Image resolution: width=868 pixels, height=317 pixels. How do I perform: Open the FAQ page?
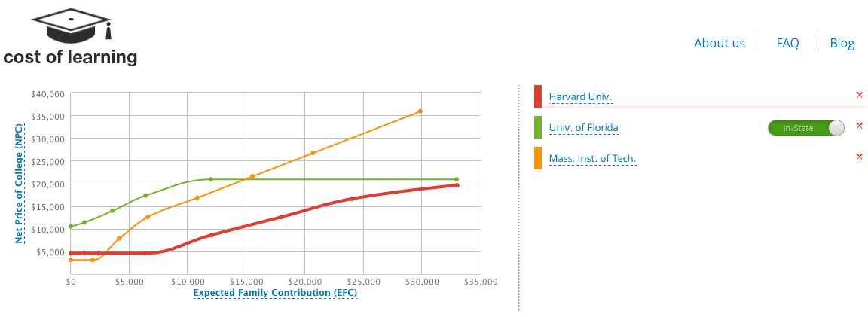pyautogui.click(x=787, y=43)
